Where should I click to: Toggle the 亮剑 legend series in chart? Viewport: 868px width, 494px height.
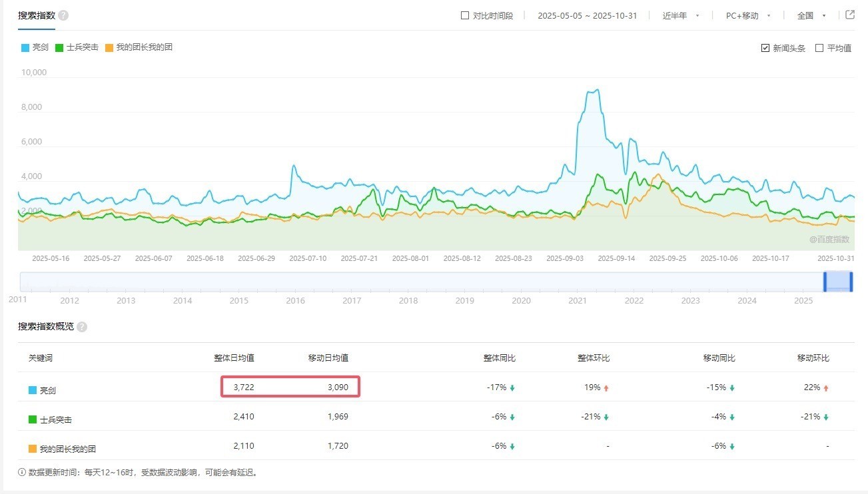click(x=35, y=47)
